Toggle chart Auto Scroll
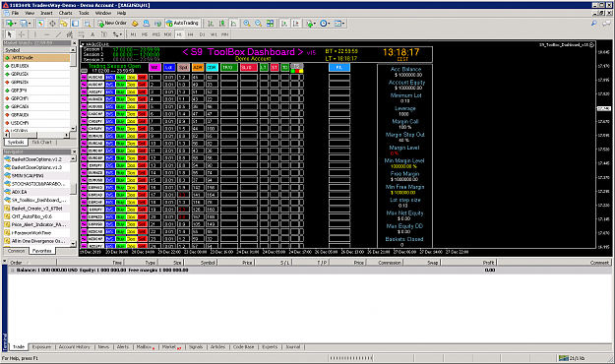The width and height of the screenshot is (615, 364). point(284,24)
